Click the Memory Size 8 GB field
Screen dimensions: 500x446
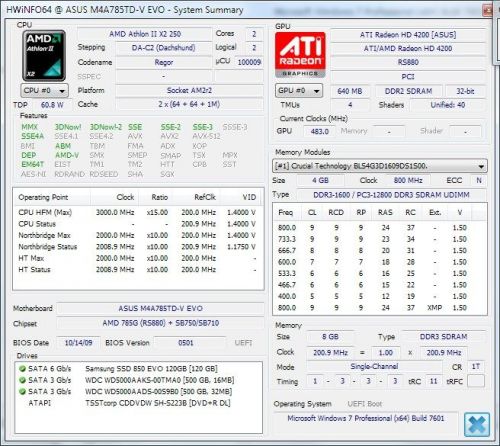pyautogui.click(x=330, y=337)
